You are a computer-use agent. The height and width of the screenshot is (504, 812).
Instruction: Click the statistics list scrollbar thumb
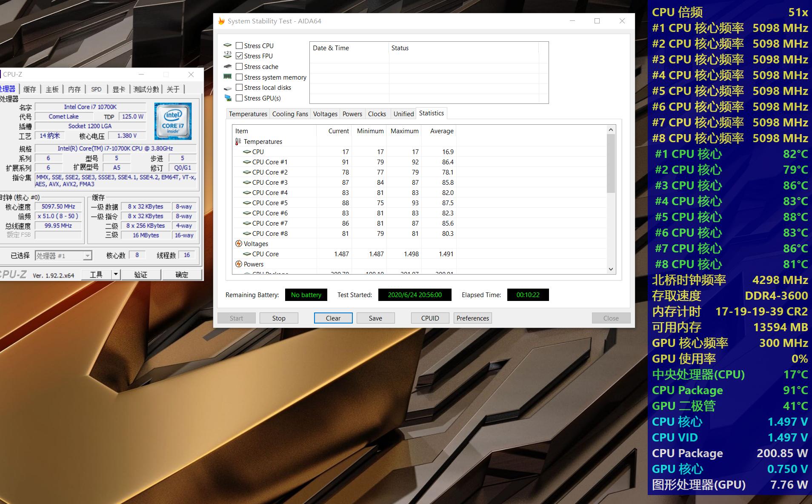click(611, 163)
